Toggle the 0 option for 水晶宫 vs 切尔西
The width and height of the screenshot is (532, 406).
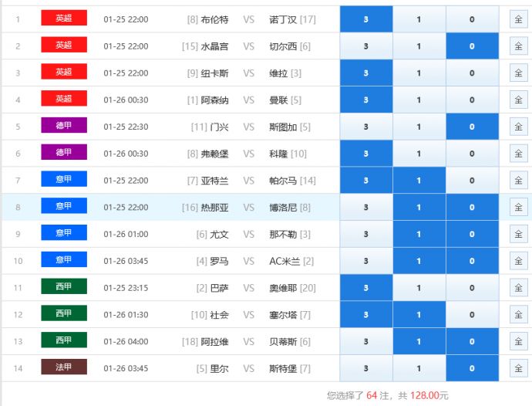(472, 46)
